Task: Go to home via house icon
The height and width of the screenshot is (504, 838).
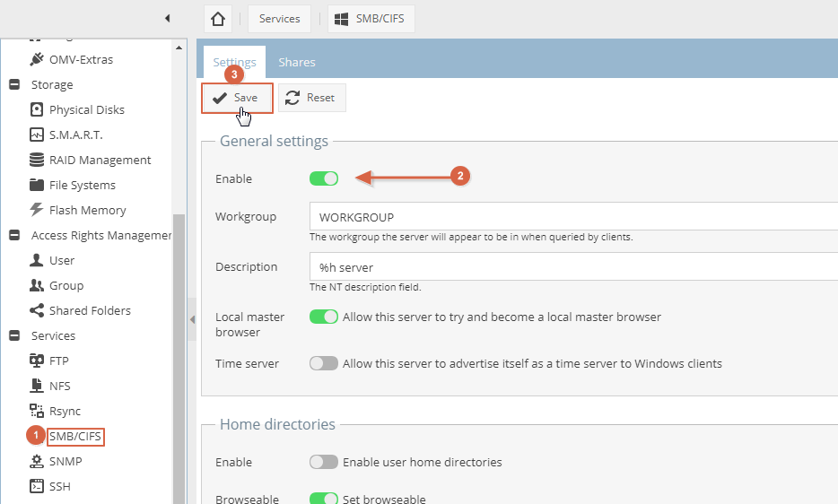Action: coord(217,19)
